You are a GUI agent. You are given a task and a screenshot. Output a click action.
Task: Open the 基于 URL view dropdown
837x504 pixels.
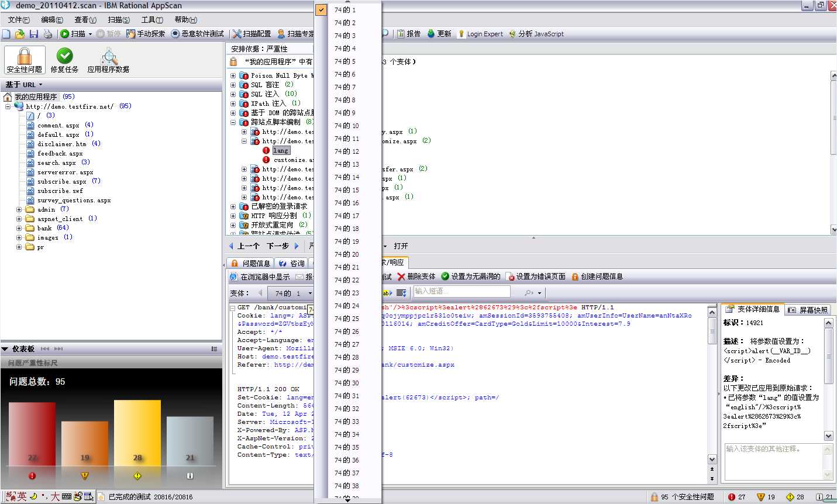24,85
